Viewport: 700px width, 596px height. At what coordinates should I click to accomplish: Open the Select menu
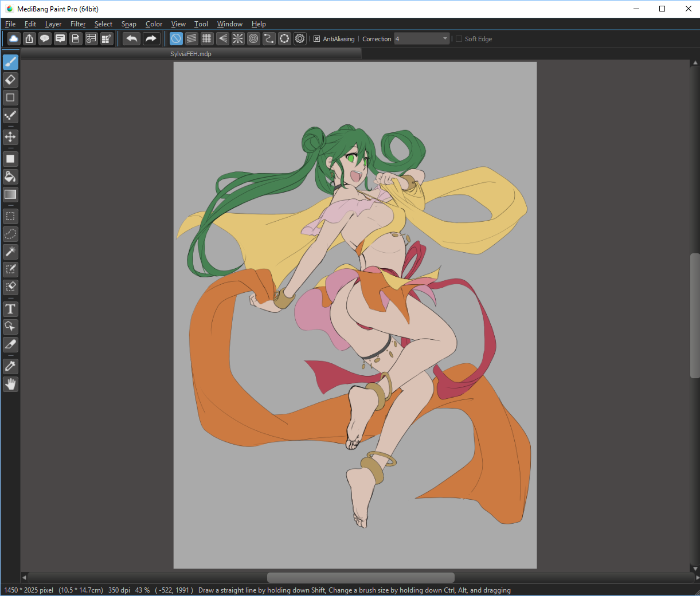coord(103,24)
